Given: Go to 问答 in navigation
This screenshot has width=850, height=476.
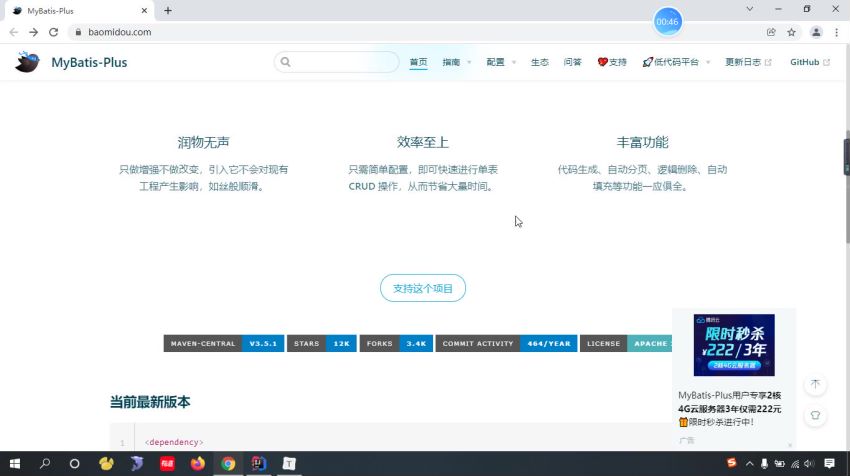Looking at the screenshot, I should 572,62.
